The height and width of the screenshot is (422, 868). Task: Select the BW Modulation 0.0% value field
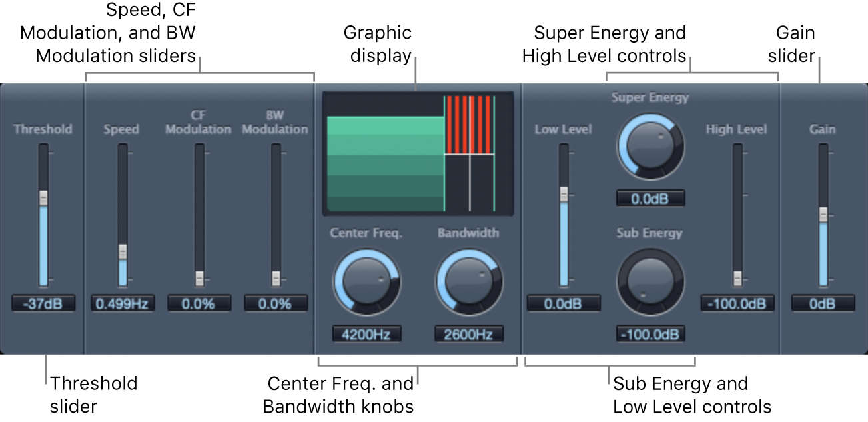point(276,303)
